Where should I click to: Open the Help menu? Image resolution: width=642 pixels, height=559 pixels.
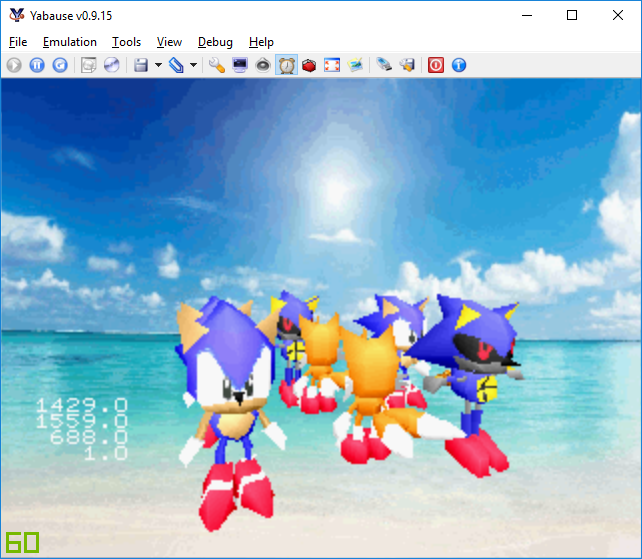click(261, 42)
